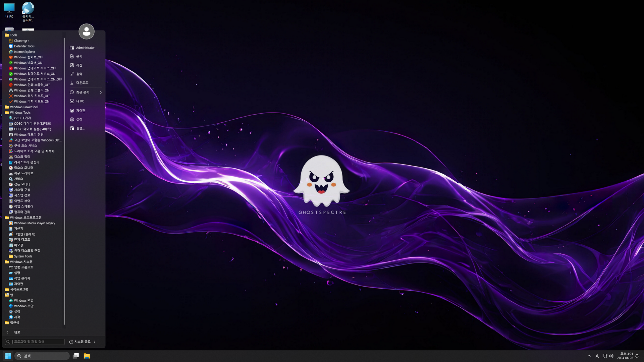Viewport: 644px width, 362px height.
Task: Open Windows Media Player Legacy
Action: [x=34, y=223]
